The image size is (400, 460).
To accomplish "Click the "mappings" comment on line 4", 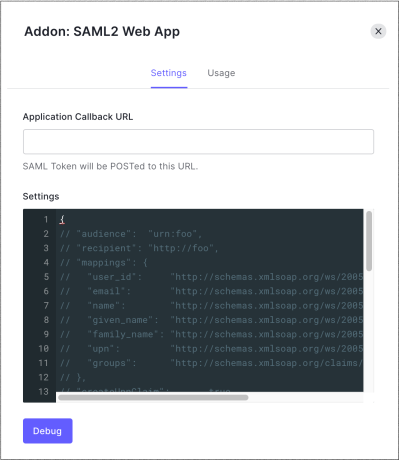I will 104,262.
